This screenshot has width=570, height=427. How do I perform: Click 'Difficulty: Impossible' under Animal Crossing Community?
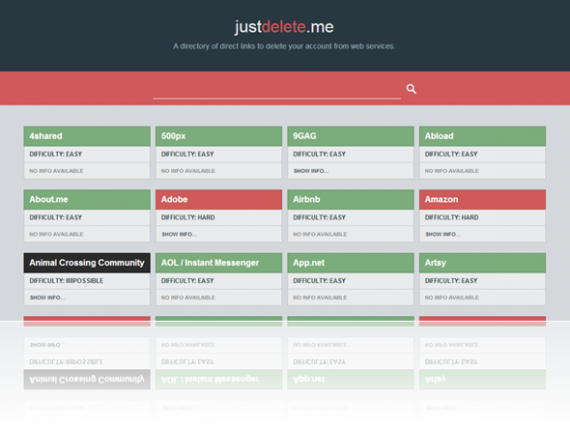[66, 281]
